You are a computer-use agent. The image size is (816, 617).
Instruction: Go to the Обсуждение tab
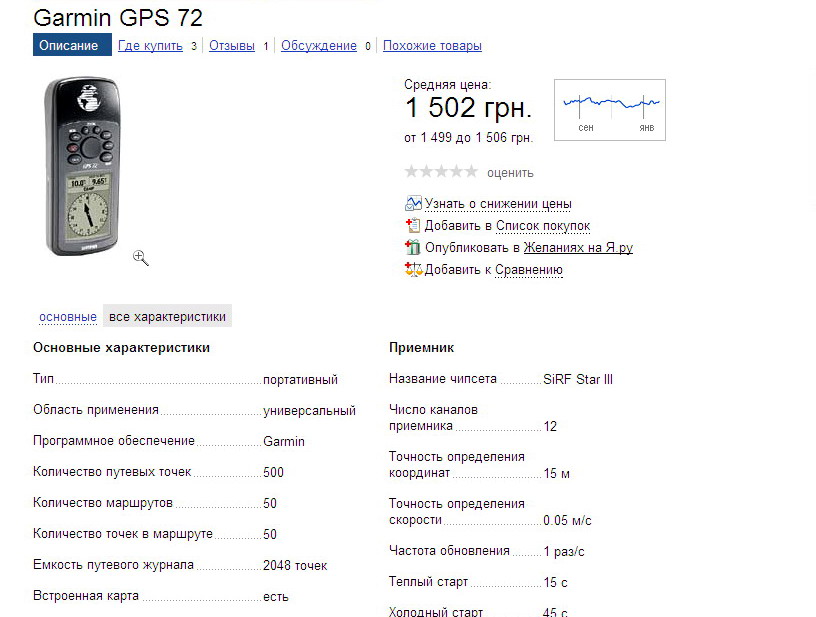click(x=318, y=46)
